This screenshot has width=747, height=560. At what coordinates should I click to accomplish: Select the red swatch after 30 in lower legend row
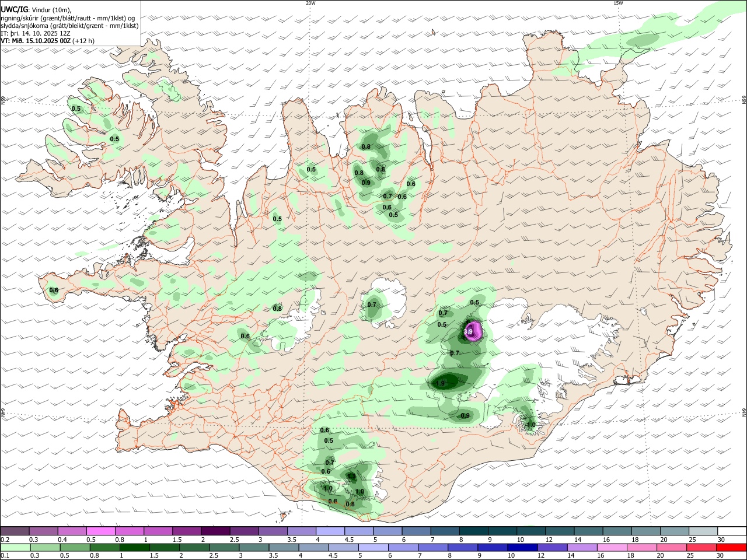[x=732, y=548]
